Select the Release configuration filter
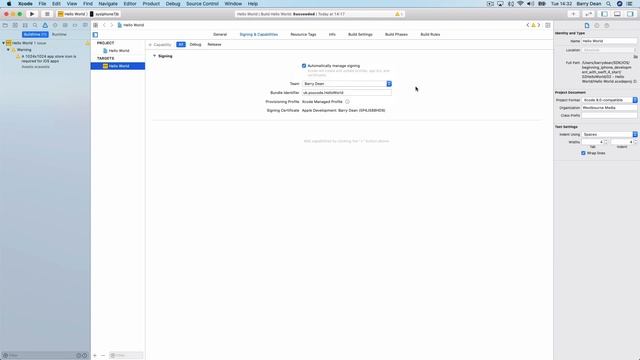This screenshot has height=360, width=640. coord(214,44)
